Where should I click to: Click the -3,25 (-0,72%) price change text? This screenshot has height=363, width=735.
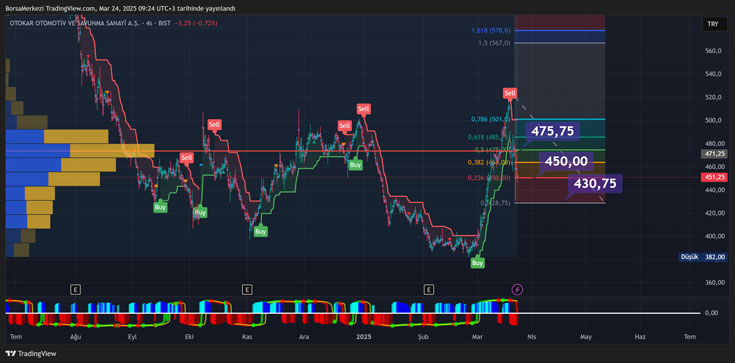pos(196,23)
